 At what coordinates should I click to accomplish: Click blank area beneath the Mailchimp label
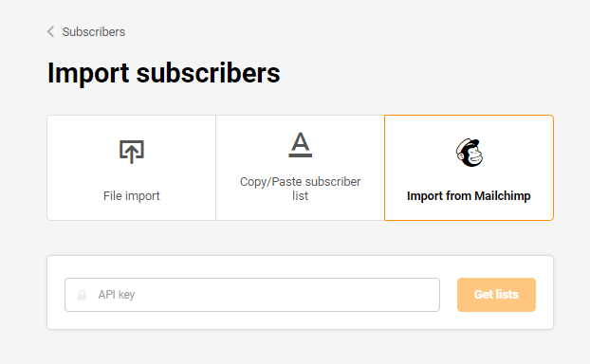pyautogui.click(x=469, y=211)
